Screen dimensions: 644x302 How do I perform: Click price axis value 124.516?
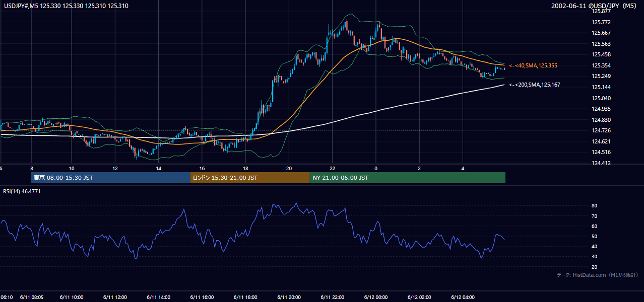602,152
